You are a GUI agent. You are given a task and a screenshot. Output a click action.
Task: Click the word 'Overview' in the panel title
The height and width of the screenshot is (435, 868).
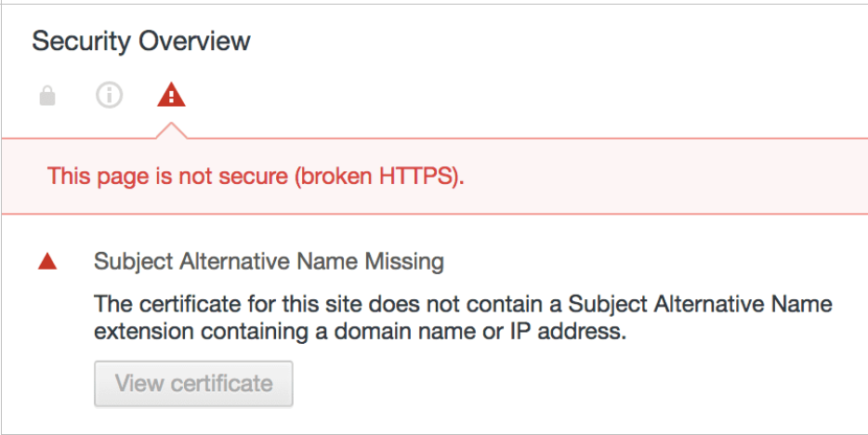(194, 41)
